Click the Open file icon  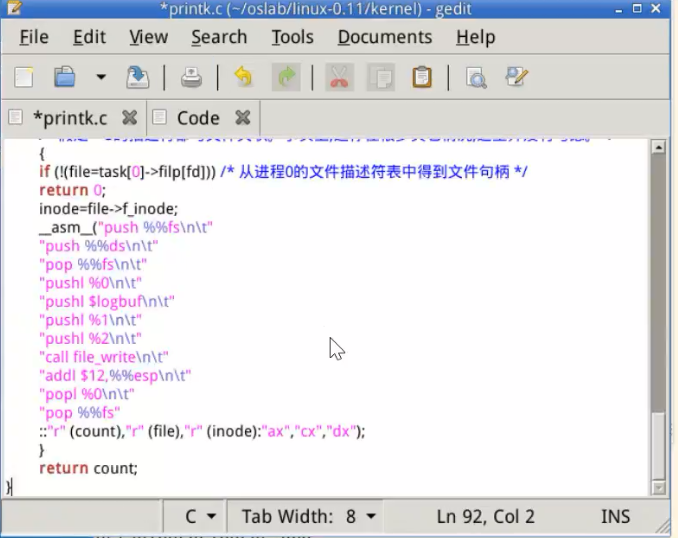[65, 77]
